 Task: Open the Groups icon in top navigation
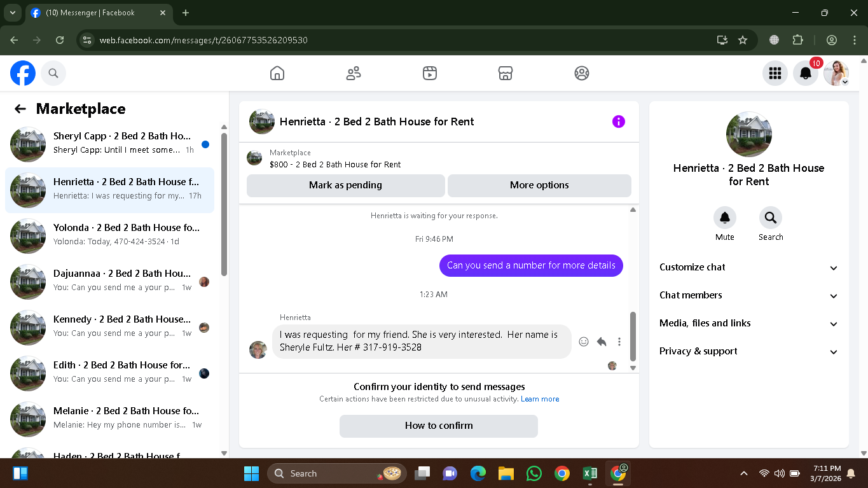point(582,73)
